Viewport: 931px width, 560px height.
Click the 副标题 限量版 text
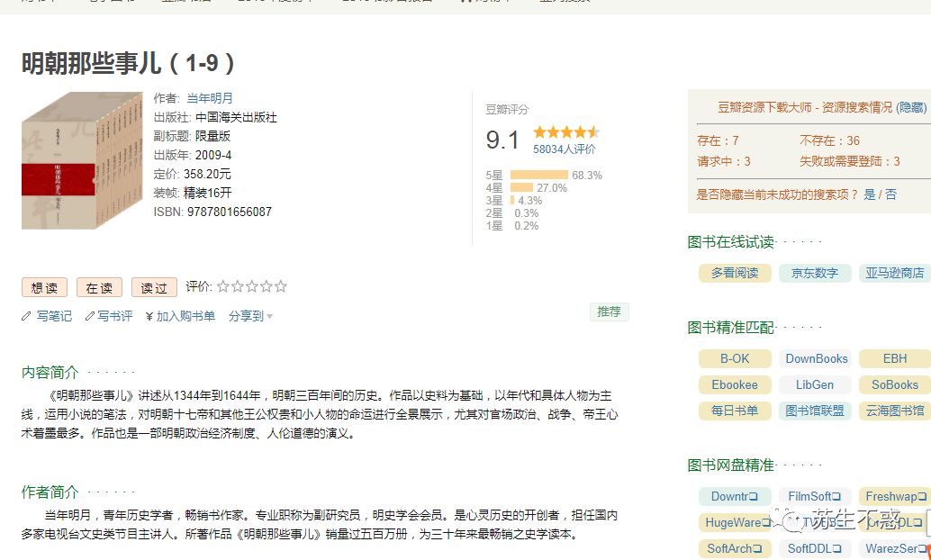click(x=192, y=137)
